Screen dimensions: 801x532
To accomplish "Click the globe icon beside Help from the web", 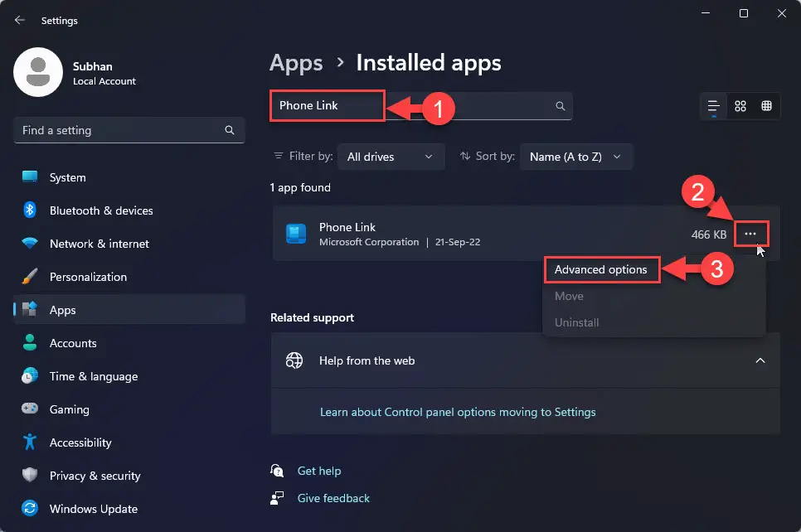I will tap(294, 360).
